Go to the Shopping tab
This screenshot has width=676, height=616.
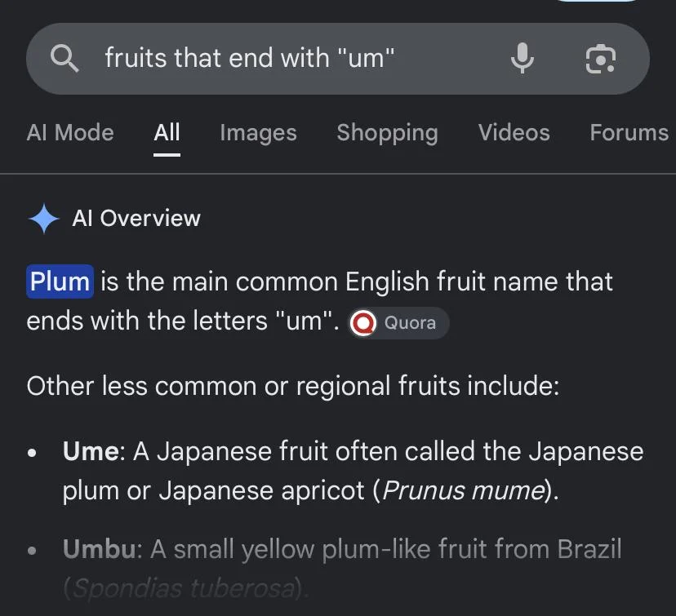click(x=387, y=133)
